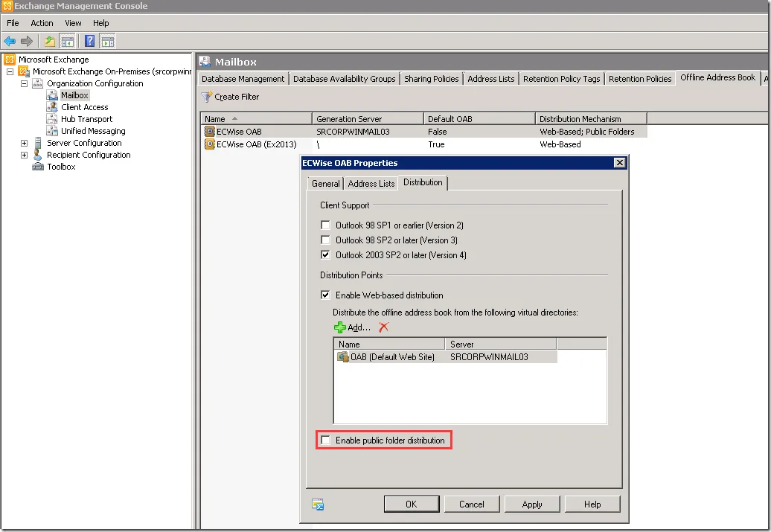Select the Mailbox tree item
The image size is (771, 532).
[74, 95]
